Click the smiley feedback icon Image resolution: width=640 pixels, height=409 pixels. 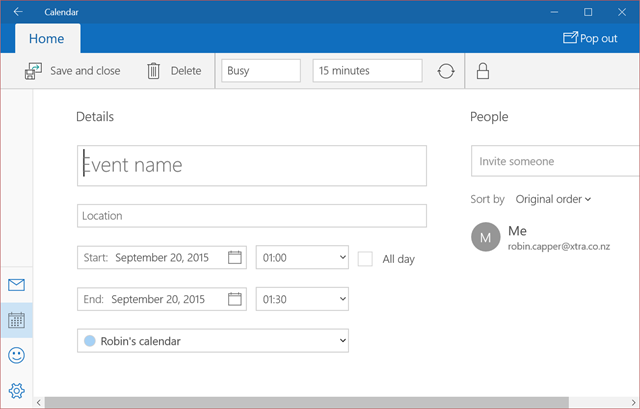click(x=16, y=355)
